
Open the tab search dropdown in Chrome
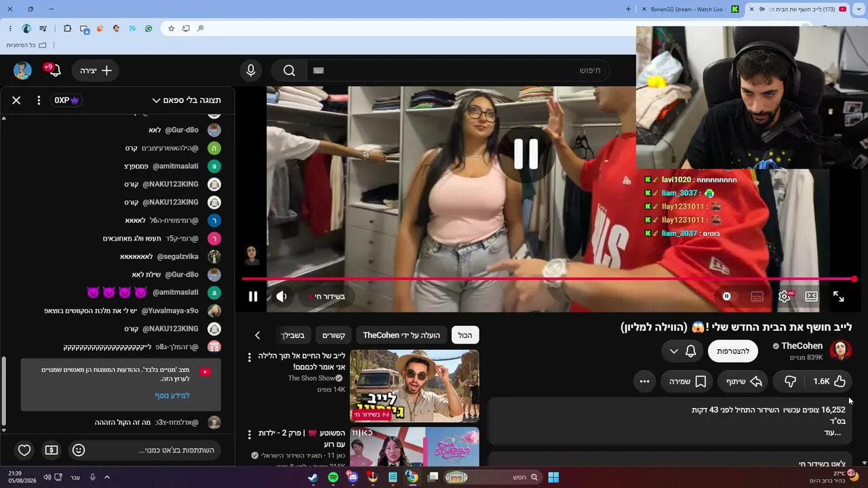[859, 9]
